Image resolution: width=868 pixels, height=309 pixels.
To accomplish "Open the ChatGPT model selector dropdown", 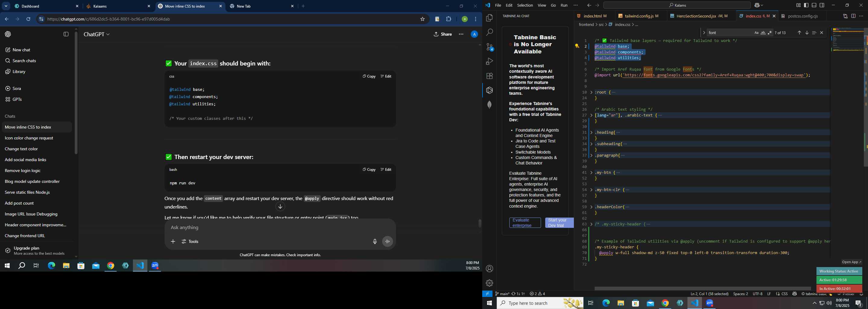I will point(97,34).
